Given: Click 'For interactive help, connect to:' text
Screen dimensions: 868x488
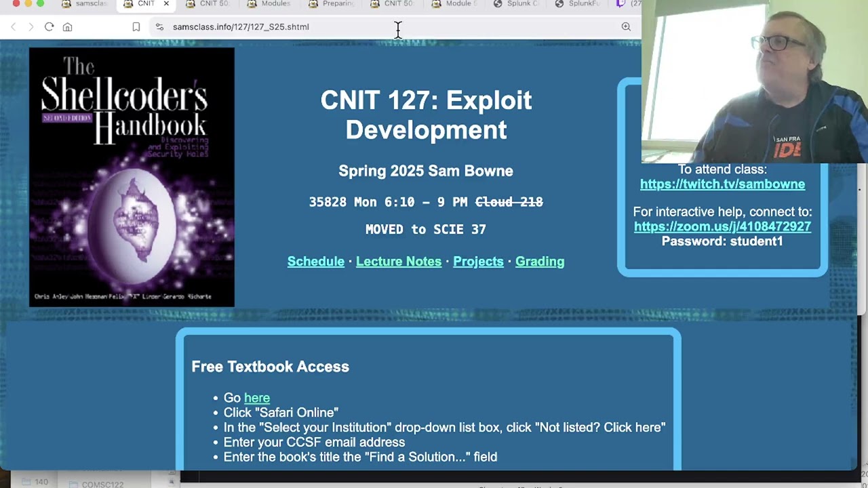Looking at the screenshot, I should click(x=722, y=211).
